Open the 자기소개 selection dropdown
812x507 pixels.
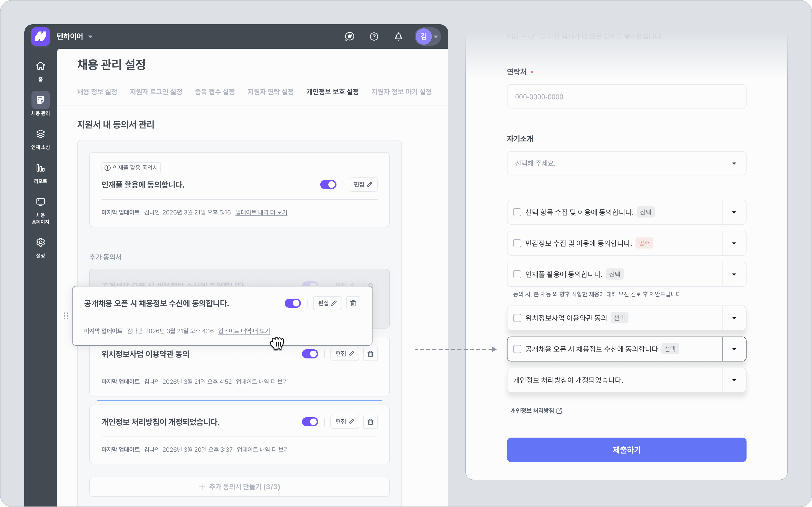626,163
